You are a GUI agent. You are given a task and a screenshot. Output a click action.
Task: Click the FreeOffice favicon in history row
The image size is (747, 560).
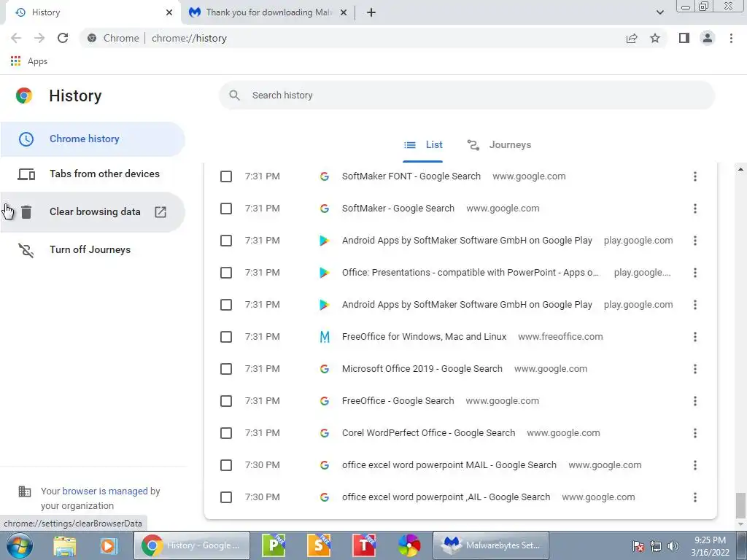[x=325, y=337]
